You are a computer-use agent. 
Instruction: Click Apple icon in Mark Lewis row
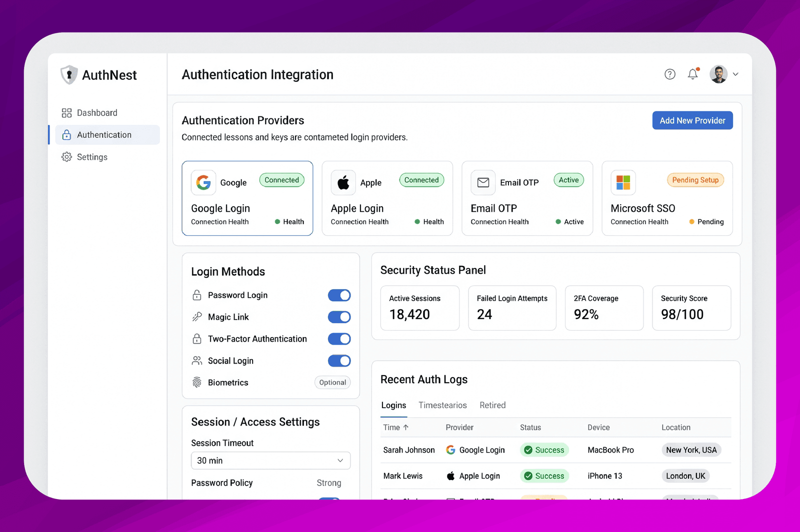tap(450, 476)
